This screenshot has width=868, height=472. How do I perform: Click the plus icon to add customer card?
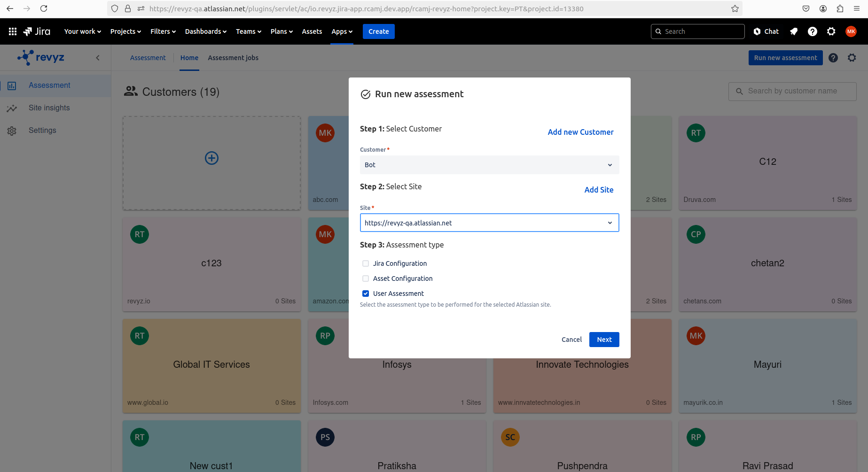(x=211, y=158)
